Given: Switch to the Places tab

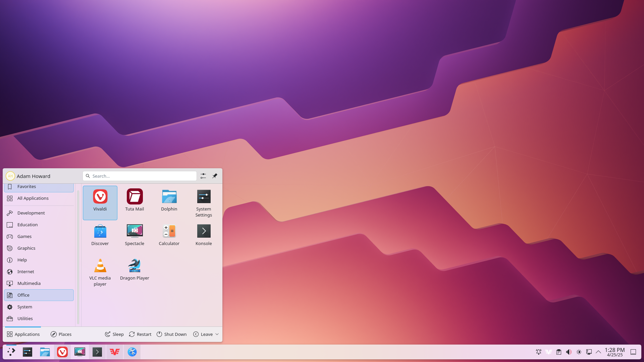Looking at the screenshot, I should pos(61,334).
